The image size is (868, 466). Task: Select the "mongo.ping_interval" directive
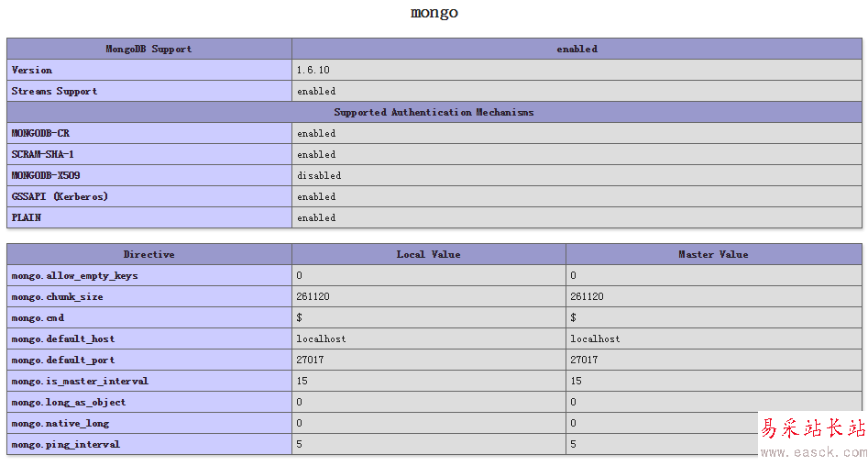point(66,444)
